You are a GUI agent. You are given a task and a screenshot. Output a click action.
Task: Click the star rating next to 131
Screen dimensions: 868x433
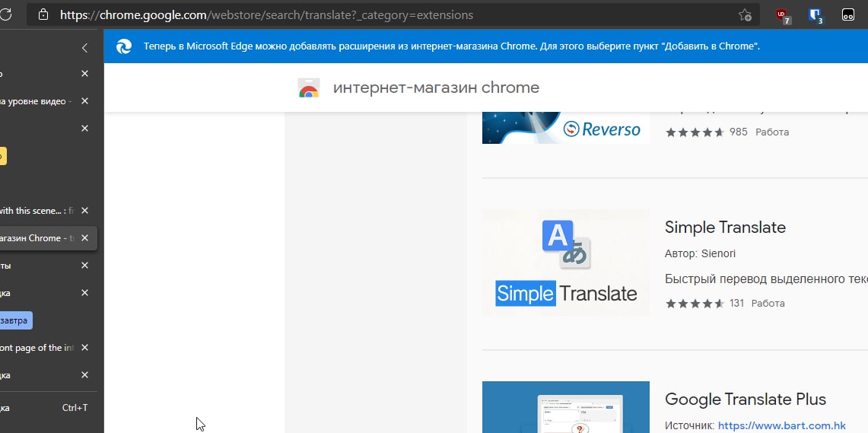click(695, 304)
